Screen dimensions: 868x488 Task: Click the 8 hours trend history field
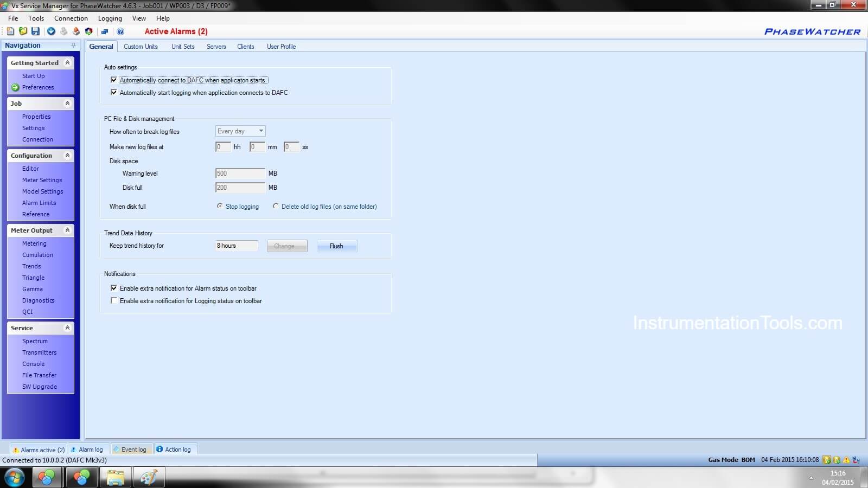pos(237,246)
